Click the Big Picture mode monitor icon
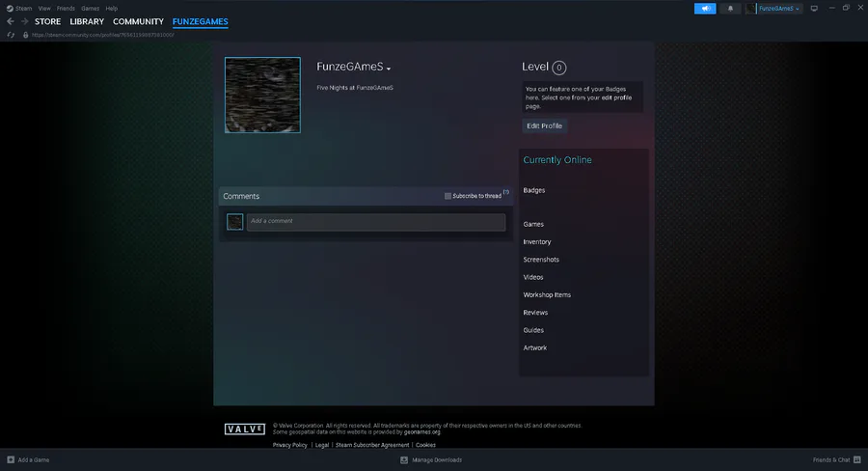This screenshot has width=868, height=471. pyautogui.click(x=814, y=9)
